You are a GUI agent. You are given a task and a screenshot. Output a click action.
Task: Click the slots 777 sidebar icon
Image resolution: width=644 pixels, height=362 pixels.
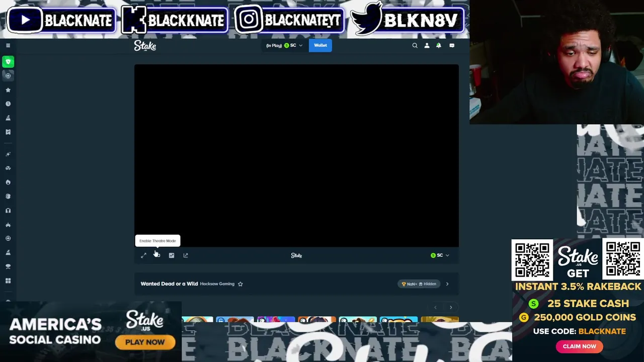8,168
